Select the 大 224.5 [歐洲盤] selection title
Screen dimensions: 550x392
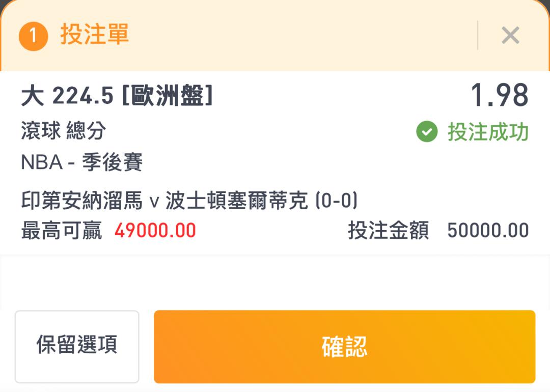pos(117,95)
